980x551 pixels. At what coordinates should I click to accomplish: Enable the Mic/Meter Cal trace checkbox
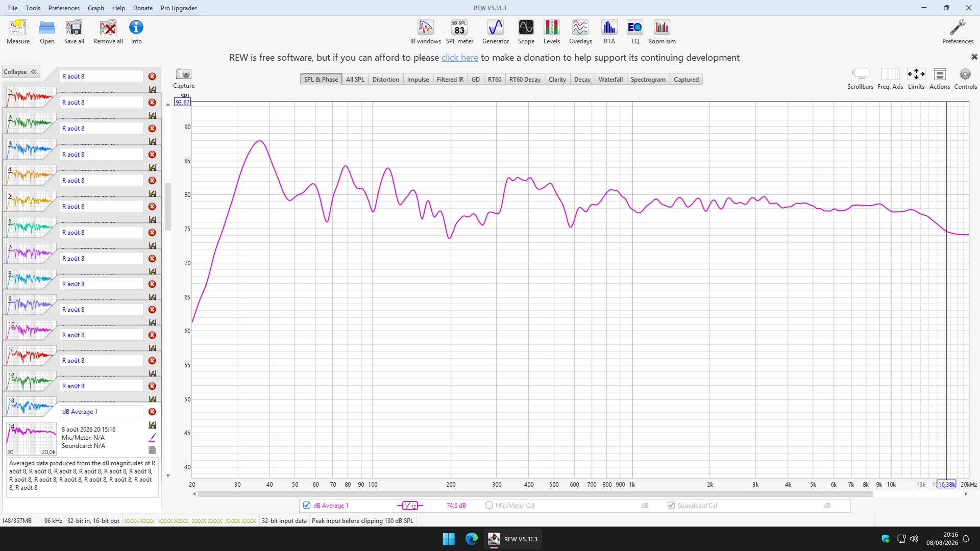pyautogui.click(x=489, y=506)
